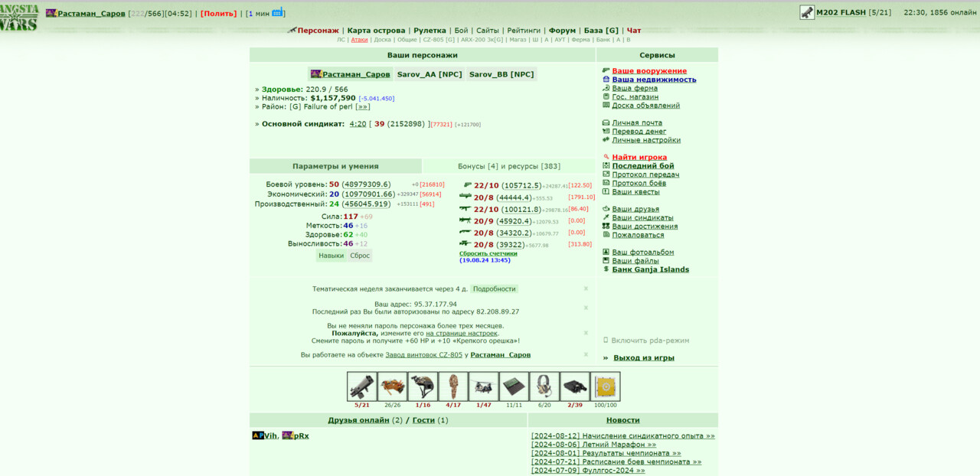This screenshot has width=980, height=476.
Task: Select the camouflage suit item (4/17)
Action: (453, 386)
